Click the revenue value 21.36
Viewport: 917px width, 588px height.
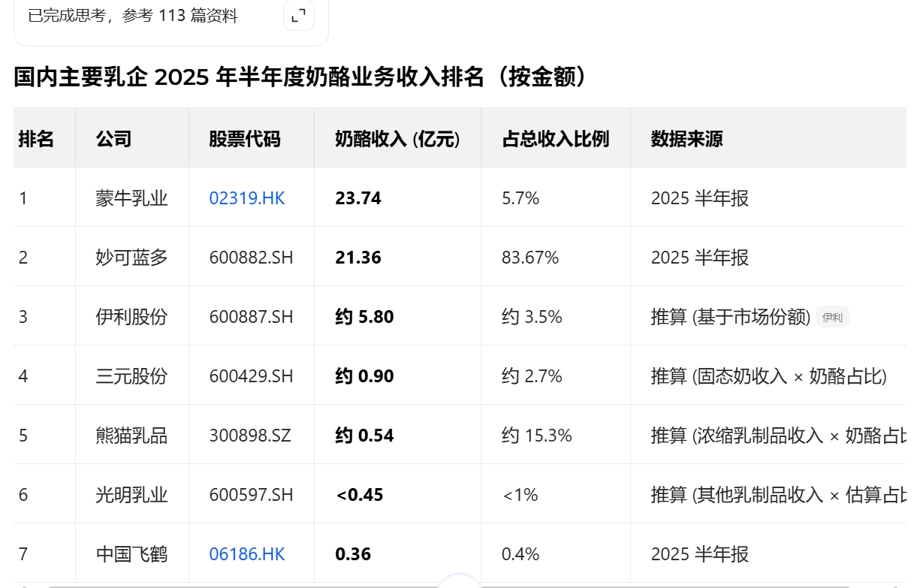coord(358,258)
